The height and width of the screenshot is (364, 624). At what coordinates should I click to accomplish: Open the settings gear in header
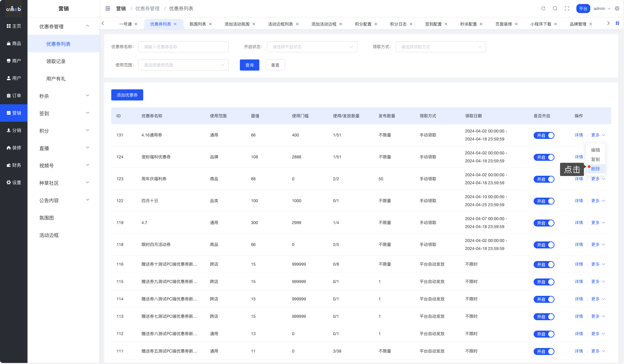pos(617,8)
